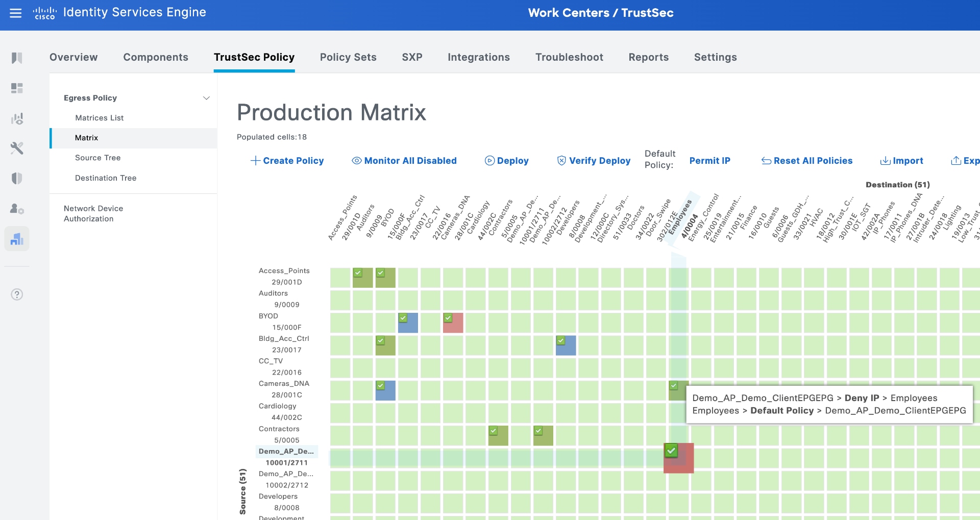Image resolution: width=980 pixels, height=520 pixels.
Task: Select the red Demo_AP Deny IP matrix cell
Action: point(679,458)
